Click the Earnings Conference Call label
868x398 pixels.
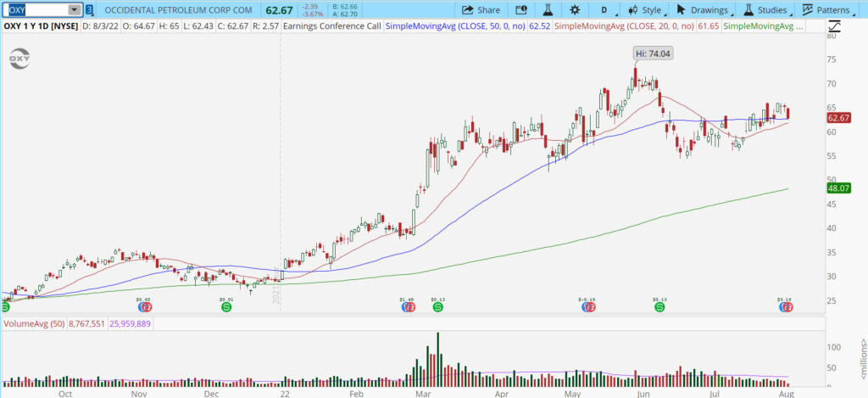[332, 26]
